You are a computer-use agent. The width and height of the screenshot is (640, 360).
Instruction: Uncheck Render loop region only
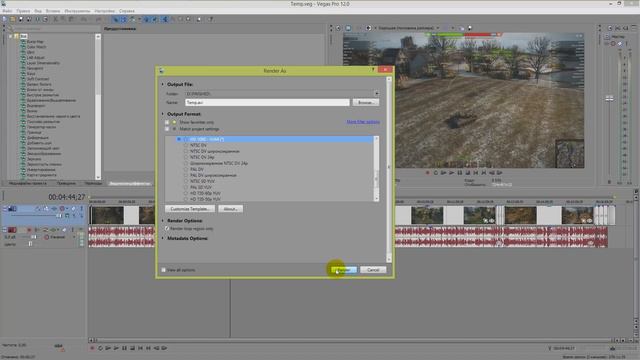point(167,229)
